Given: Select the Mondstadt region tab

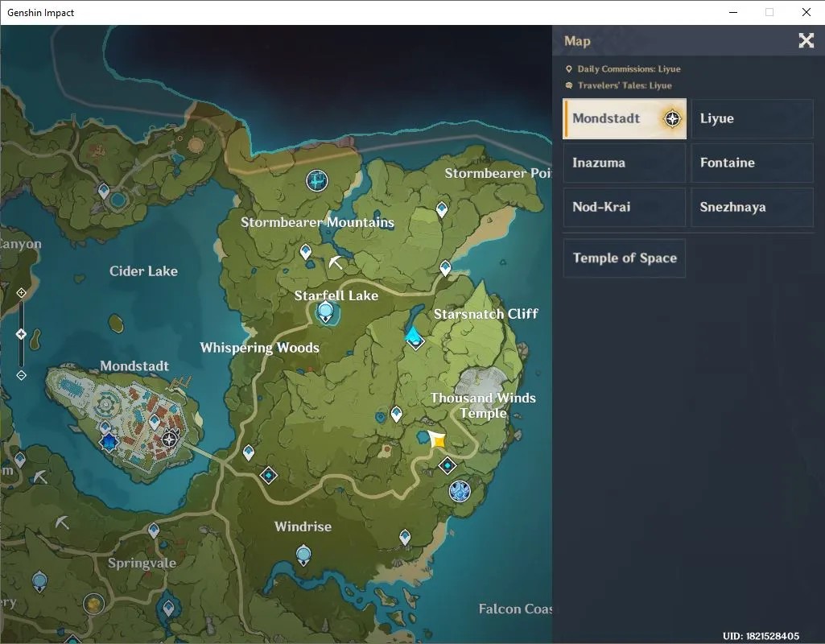Looking at the screenshot, I should tap(625, 118).
